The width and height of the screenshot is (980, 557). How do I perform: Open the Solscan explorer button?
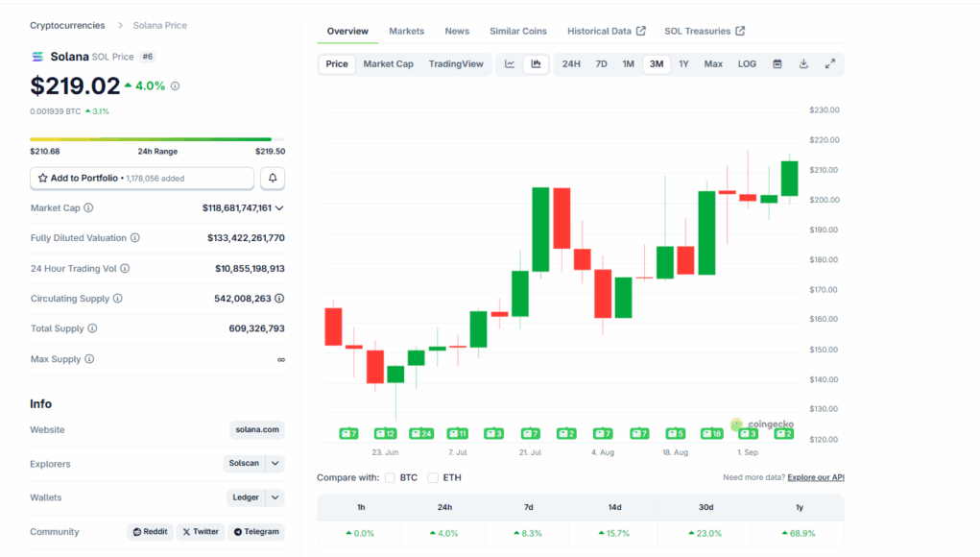coord(244,464)
